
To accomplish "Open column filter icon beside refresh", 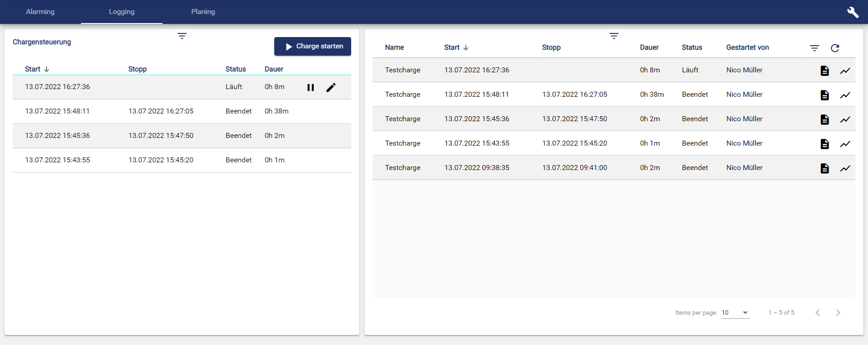I will pyautogui.click(x=814, y=48).
